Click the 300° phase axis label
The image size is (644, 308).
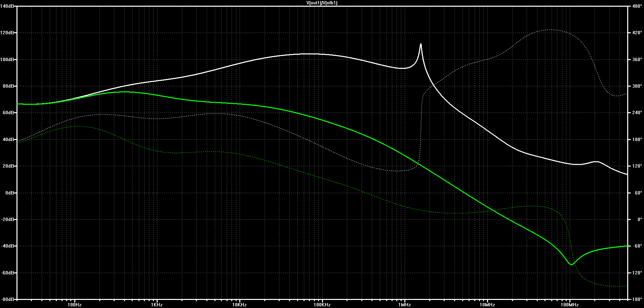(x=637, y=86)
